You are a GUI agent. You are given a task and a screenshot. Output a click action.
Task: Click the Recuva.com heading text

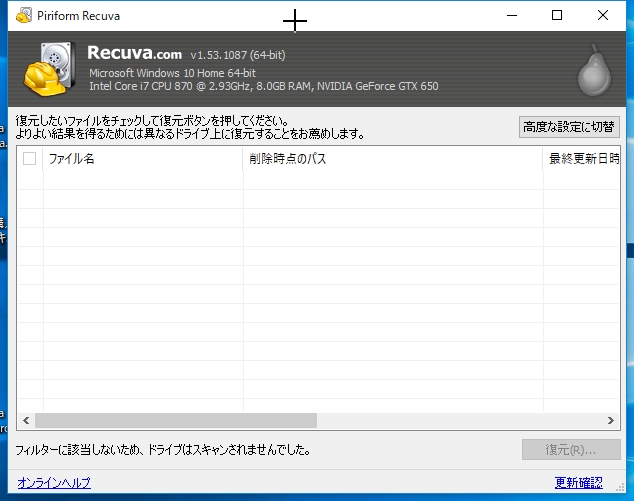[x=134, y=53]
